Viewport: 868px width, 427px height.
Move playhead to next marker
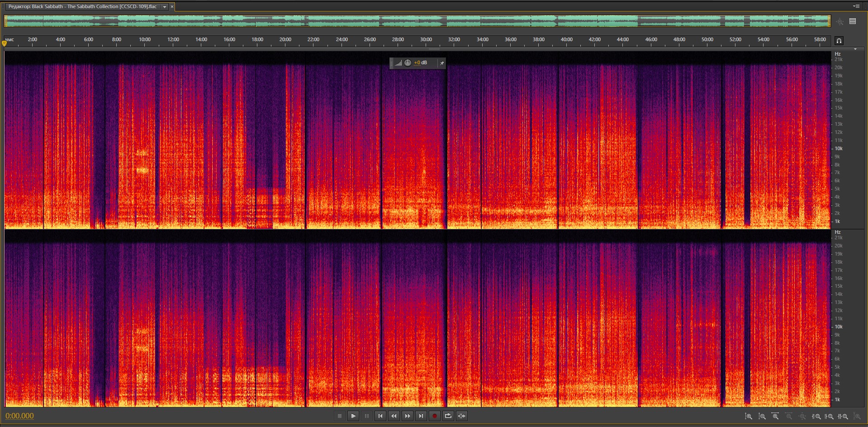(421, 416)
